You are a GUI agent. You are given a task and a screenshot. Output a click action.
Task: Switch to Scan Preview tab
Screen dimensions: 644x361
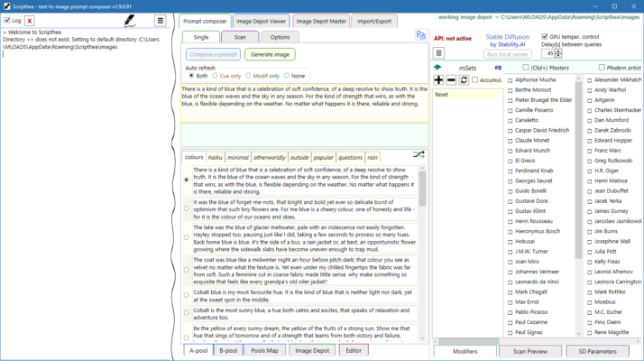(530, 352)
